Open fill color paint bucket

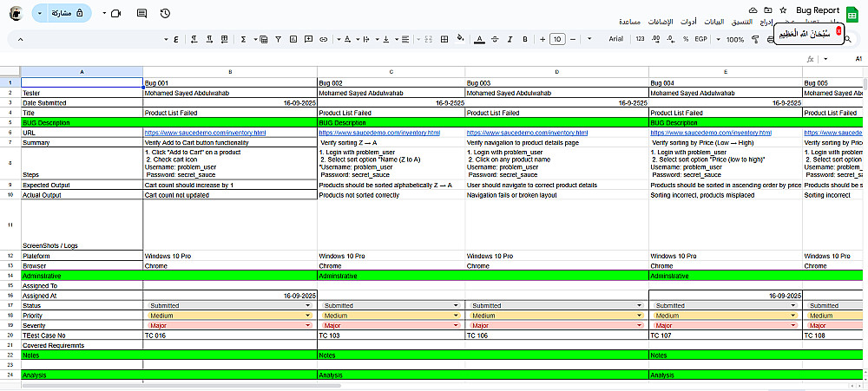(x=460, y=39)
